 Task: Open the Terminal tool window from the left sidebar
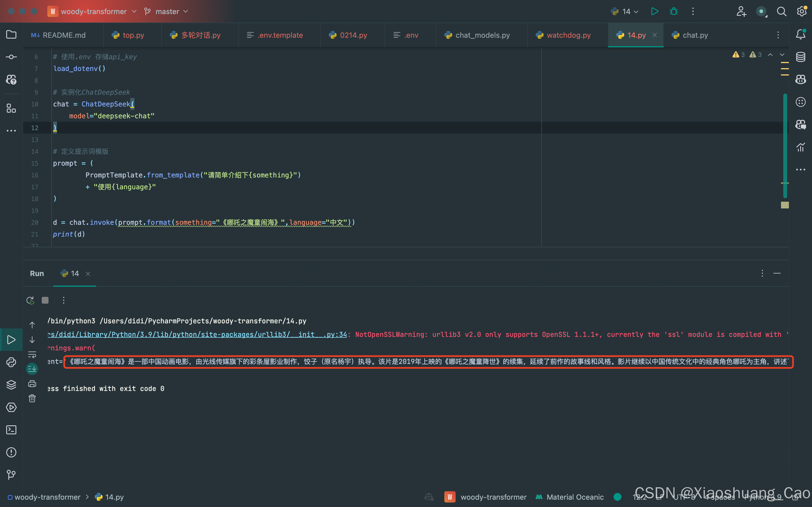tap(11, 430)
